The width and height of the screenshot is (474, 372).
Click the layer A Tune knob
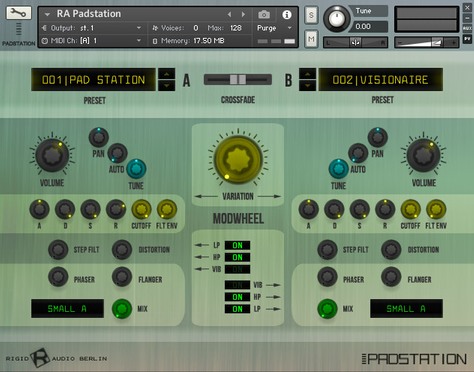point(136,169)
